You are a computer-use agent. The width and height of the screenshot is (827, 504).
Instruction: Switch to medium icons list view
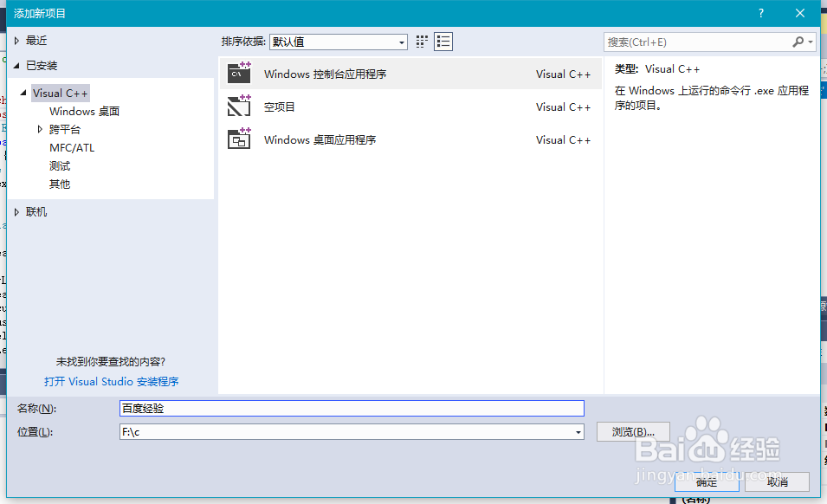click(x=443, y=42)
